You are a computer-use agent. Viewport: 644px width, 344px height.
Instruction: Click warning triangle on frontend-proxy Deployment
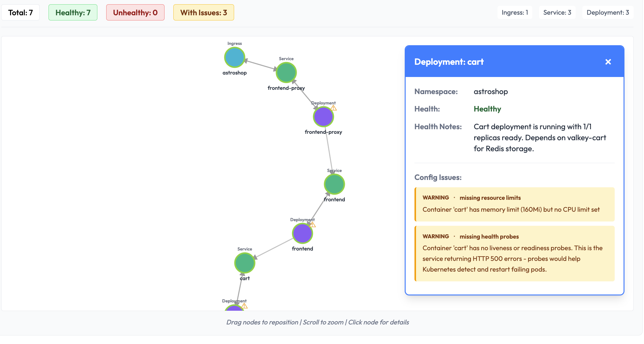click(334, 108)
